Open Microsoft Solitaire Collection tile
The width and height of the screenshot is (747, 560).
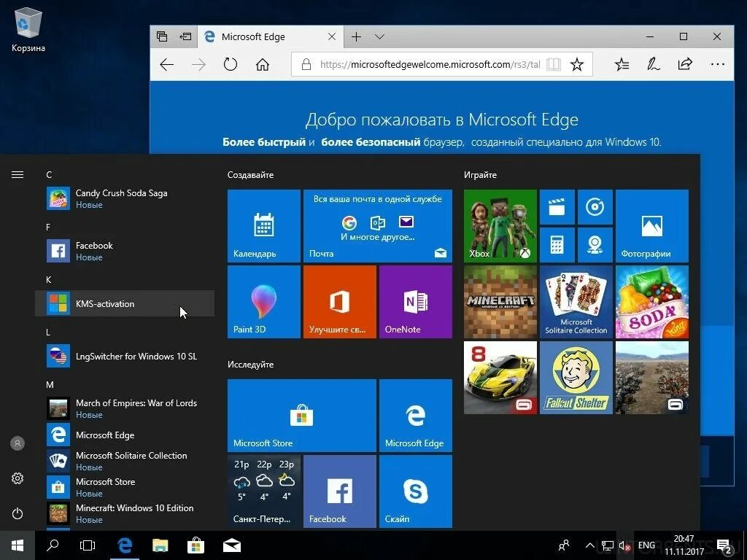coord(576,302)
